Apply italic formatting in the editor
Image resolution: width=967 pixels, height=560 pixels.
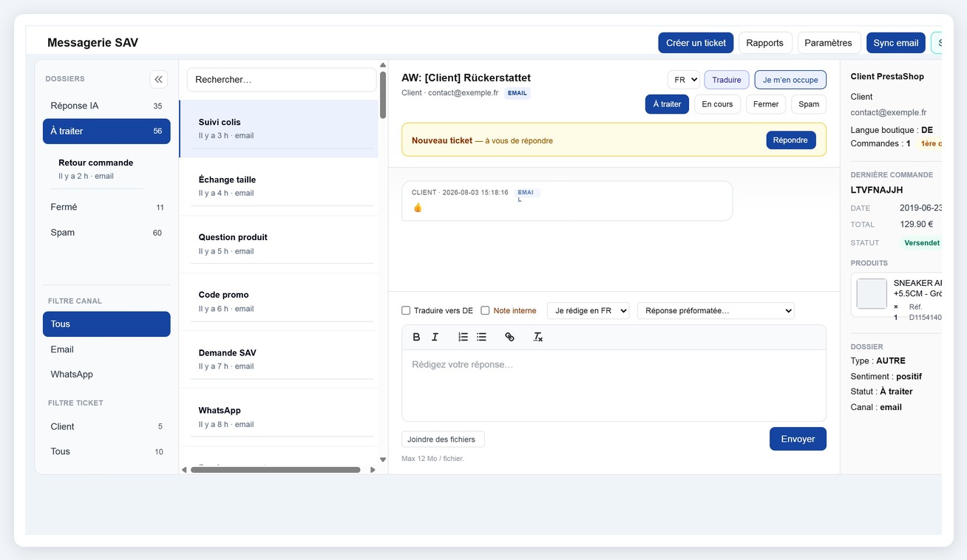coord(435,337)
